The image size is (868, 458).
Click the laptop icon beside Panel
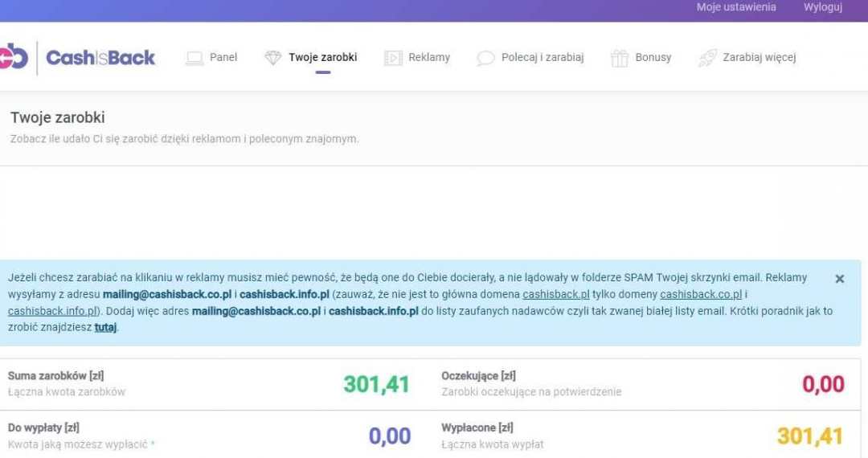click(194, 58)
